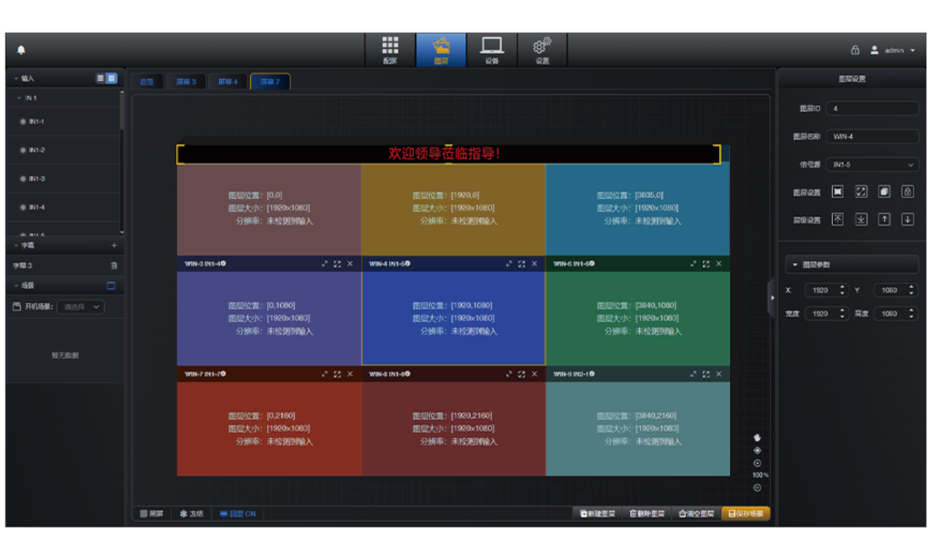Viewport: 931px width, 560px height.
Task: Switch input list to grid view
Action: pyautogui.click(x=112, y=78)
